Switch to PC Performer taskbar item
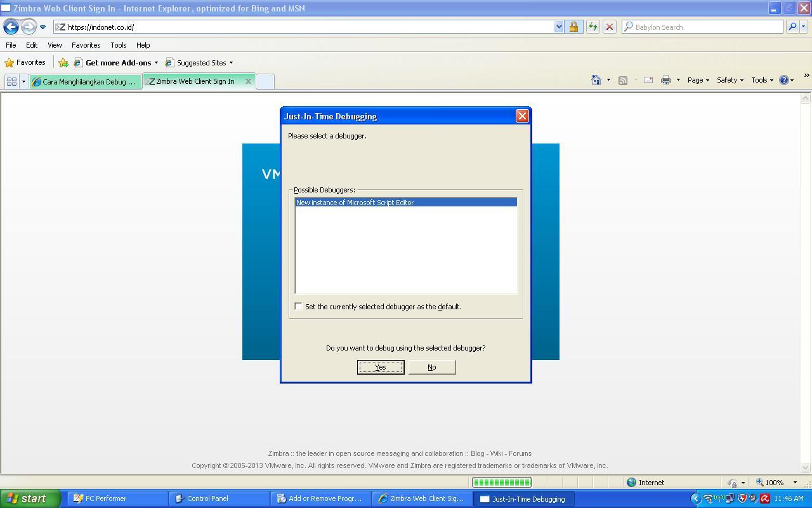 pos(117,498)
